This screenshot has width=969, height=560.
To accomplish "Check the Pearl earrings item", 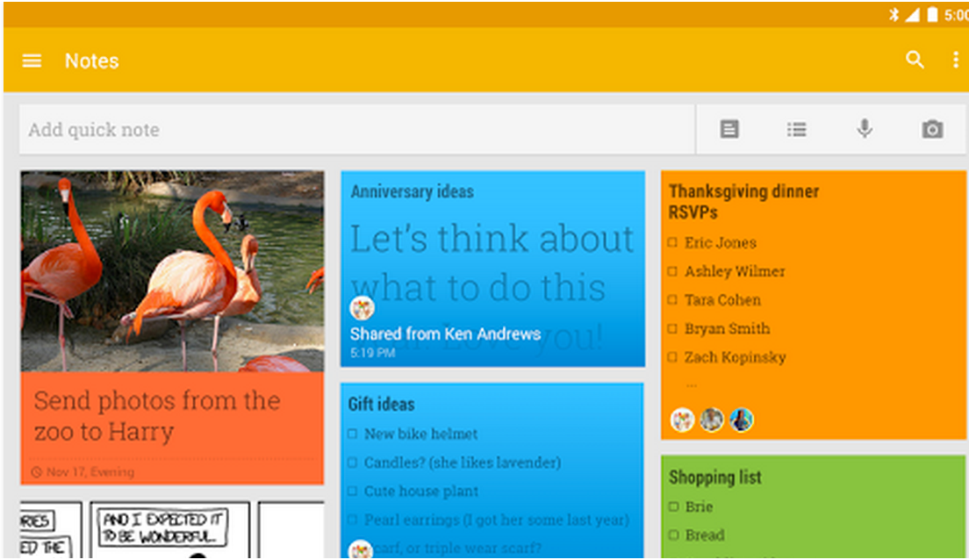I will click(x=352, y=520).
